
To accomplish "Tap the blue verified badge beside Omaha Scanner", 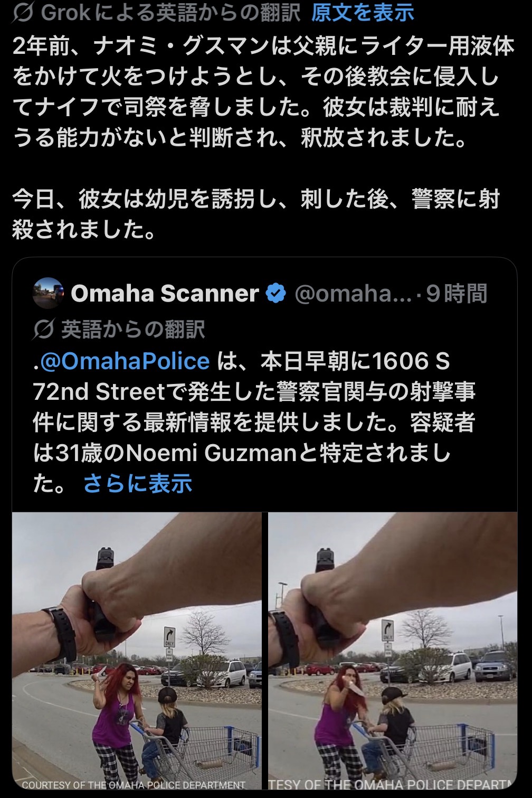I will [x=275, y=293].
